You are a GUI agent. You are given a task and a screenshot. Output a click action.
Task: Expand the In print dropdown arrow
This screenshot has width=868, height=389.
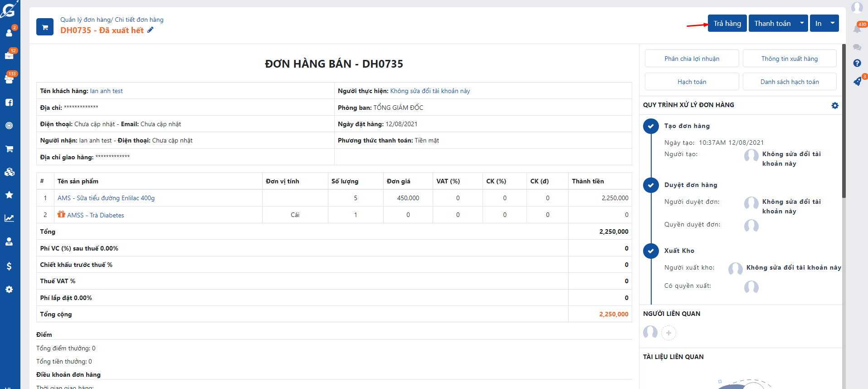click(x=833, y=23)
